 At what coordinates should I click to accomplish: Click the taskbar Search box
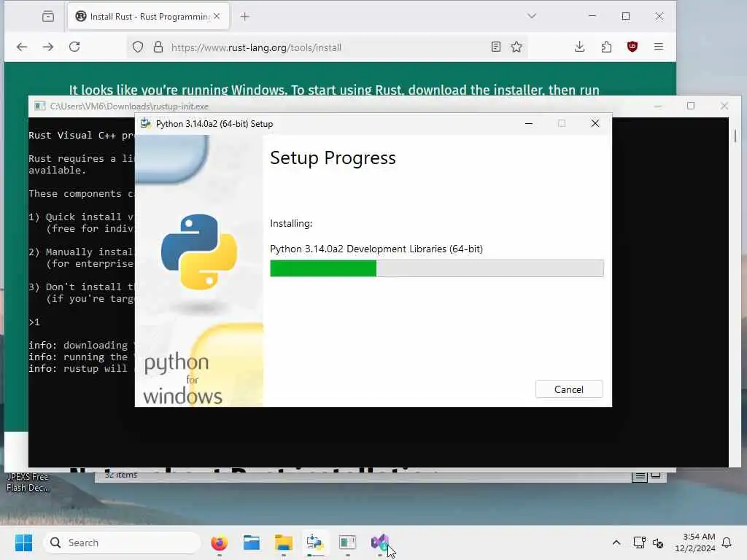point(122,542)
